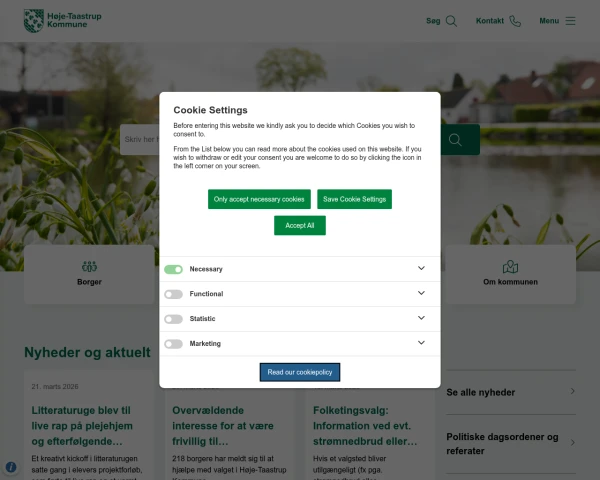The height and width of the screenshot is (480, 600).
Task: Toggle the Necessary cookies switch
Action: pos(173,269)
